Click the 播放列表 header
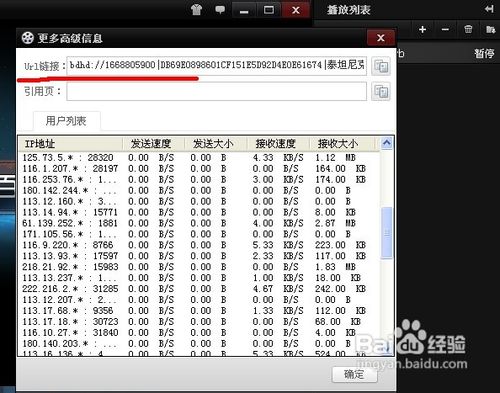The image size is (500, 393). click(349, 10)
